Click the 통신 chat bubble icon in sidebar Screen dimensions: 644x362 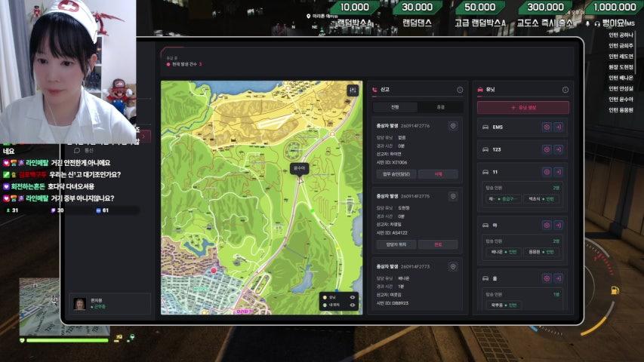(x=77, y=151)
